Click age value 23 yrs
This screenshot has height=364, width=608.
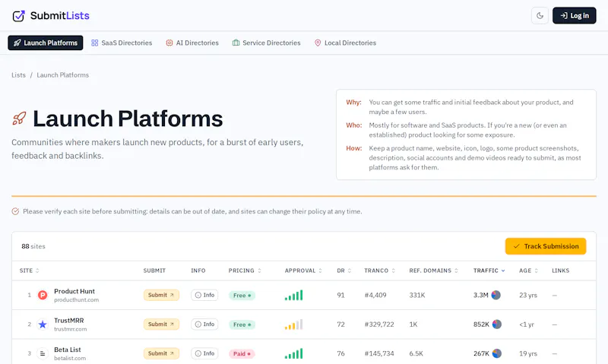tap(528, 295)
